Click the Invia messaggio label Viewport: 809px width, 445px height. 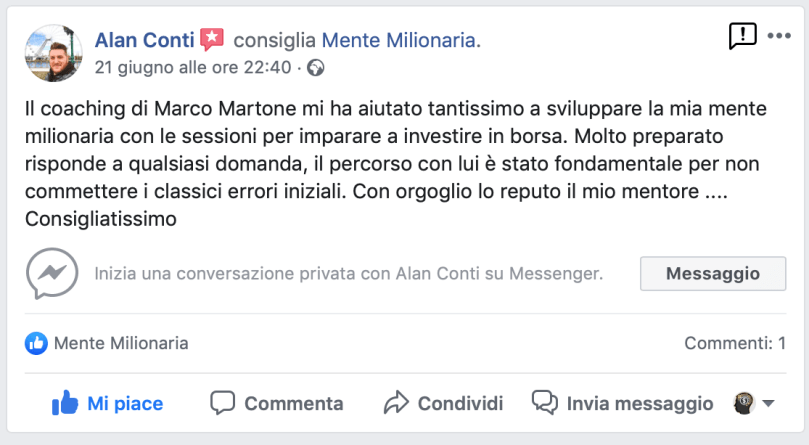pos(640,403)
